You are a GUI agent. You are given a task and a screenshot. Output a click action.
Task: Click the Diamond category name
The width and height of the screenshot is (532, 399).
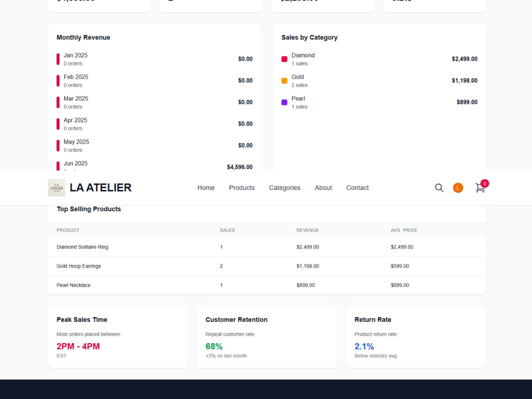(303, 55)
